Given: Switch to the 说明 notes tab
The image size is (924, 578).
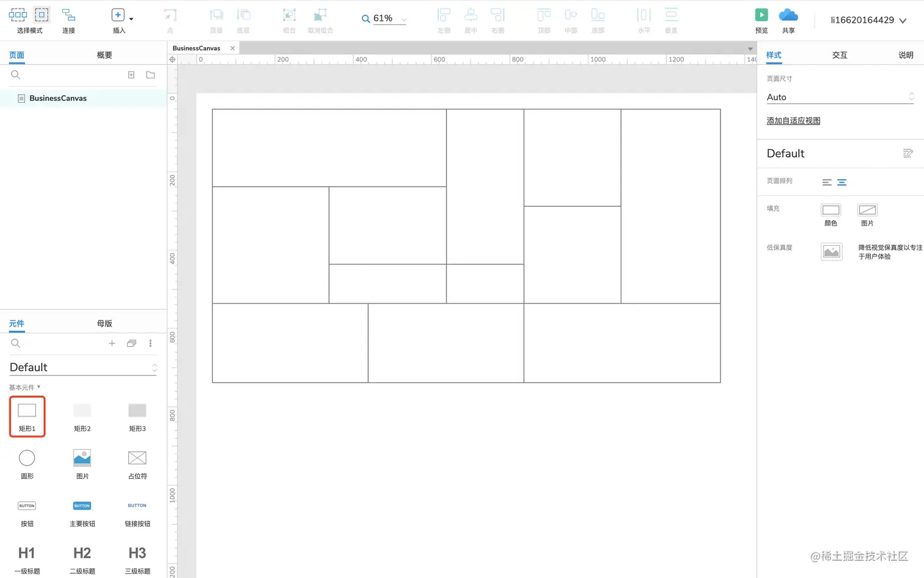Looking at the screenshot, I should click(x=906, y=55).
